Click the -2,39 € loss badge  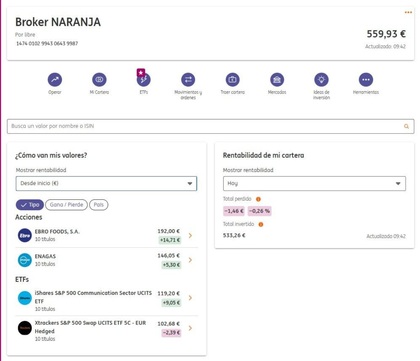click(171, 333)
